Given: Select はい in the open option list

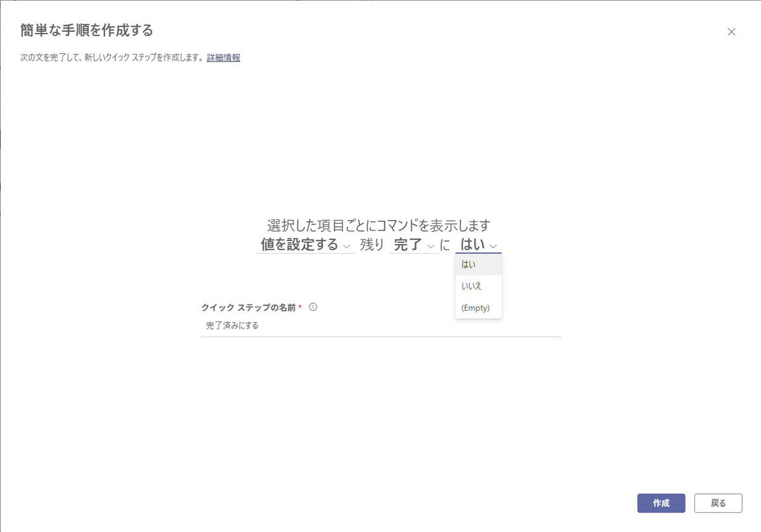Looking at the screenshot, I should pos(478,264).
